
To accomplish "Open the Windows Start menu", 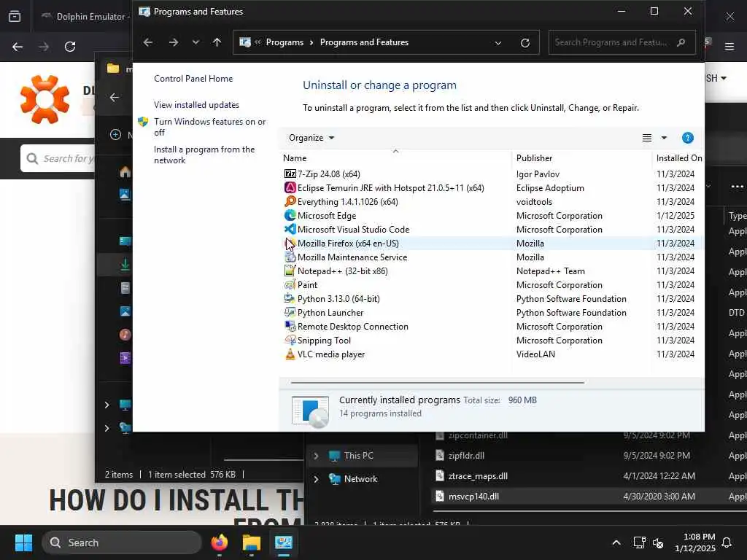I will [x=23, y=542].
